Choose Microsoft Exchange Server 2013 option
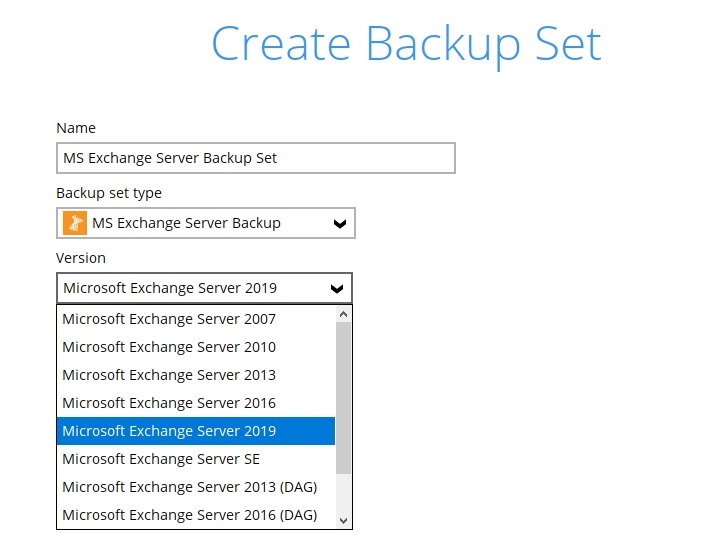 (169, 375)
